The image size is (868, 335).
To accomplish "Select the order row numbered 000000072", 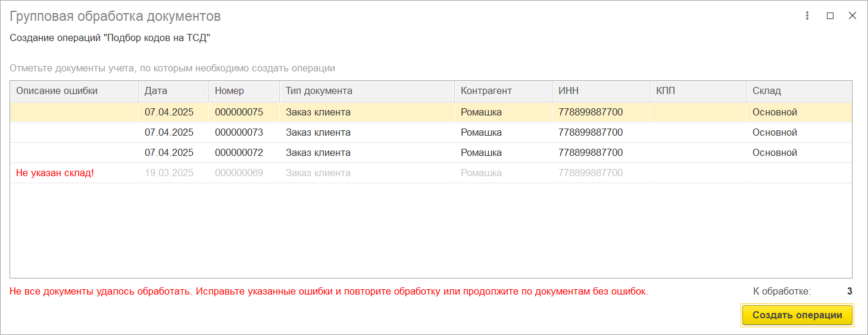I will click(x=431, y=152).
